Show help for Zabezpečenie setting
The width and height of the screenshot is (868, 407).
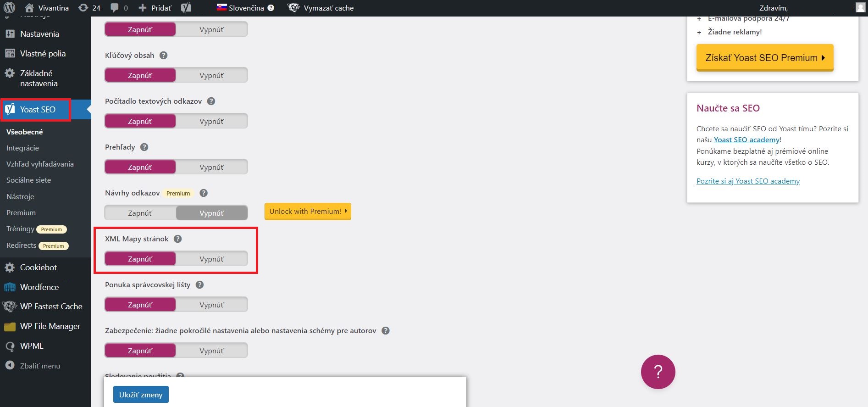pyautogui.click(x=386, y=331)
